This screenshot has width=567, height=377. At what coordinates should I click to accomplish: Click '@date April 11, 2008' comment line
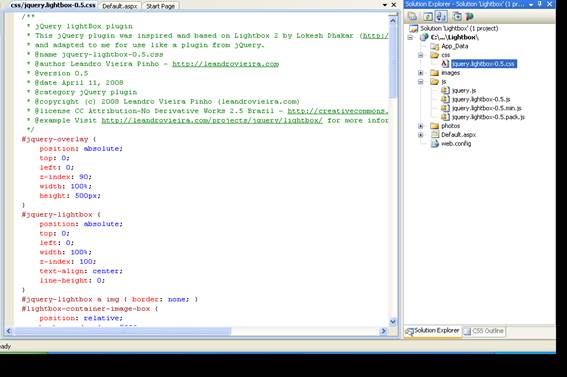tap(79, 83)
